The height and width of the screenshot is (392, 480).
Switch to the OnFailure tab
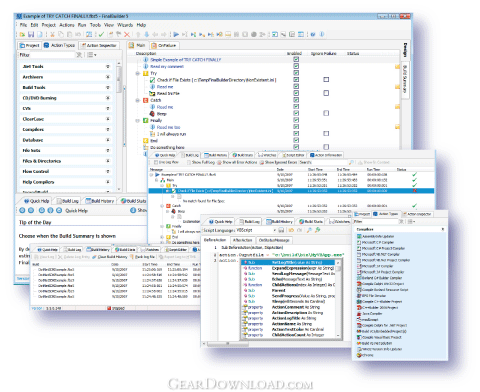[164, 45]
